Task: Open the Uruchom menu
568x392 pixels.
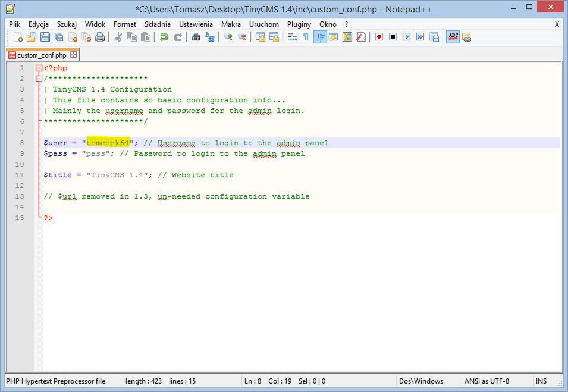Action: pos(263,24)
